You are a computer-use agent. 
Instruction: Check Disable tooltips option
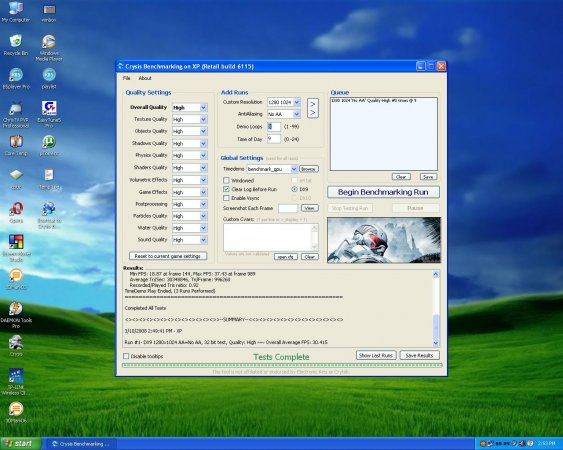tap(126, 356)
